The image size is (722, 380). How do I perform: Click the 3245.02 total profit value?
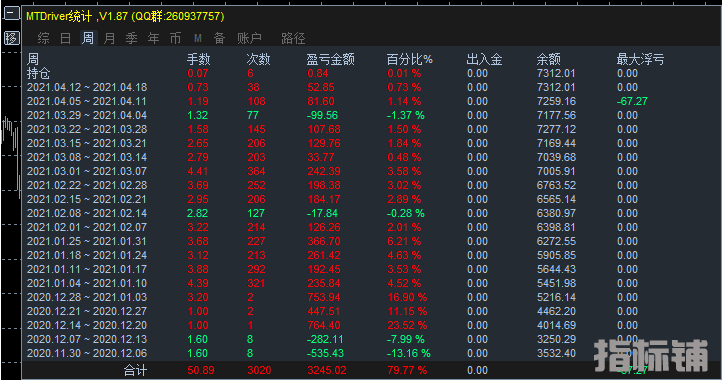coord(327,370)
